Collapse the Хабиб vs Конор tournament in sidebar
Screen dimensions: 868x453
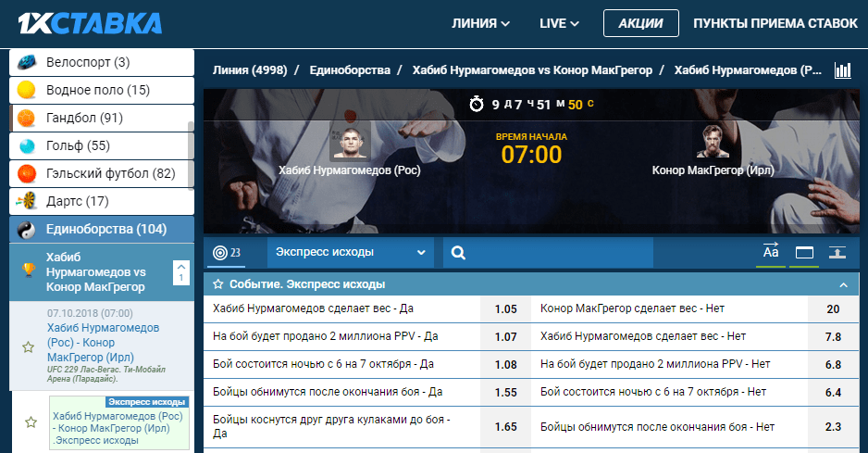(181, 272)
